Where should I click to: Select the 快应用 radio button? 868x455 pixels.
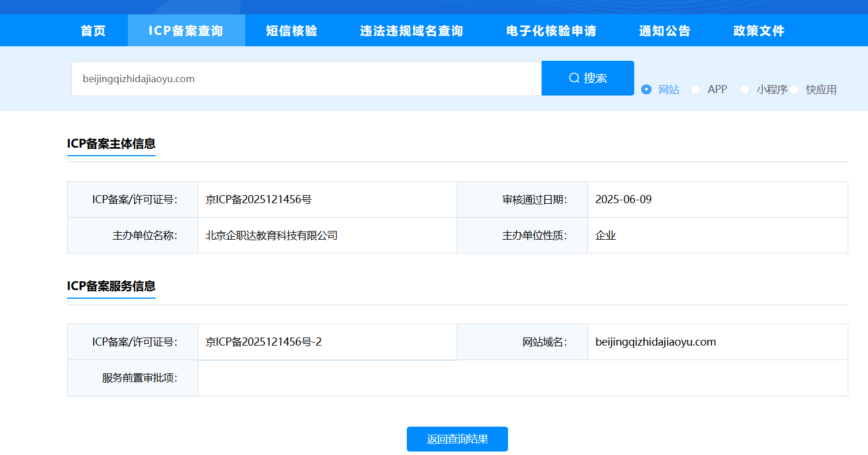[794, 90]
